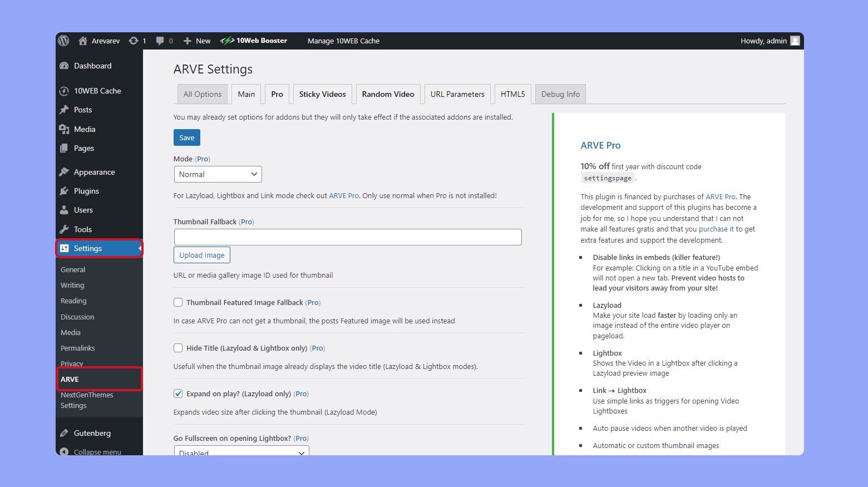Image resolution: width=868 pixels, height=487 pixels.
Task: Open the Media library camera icon
Action: [x=65, y=129]
